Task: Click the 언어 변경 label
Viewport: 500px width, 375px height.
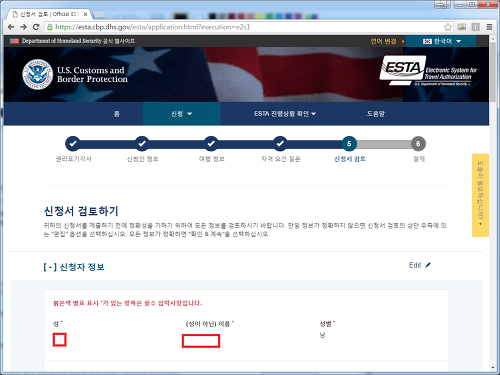Action: [x=384, y=41]
